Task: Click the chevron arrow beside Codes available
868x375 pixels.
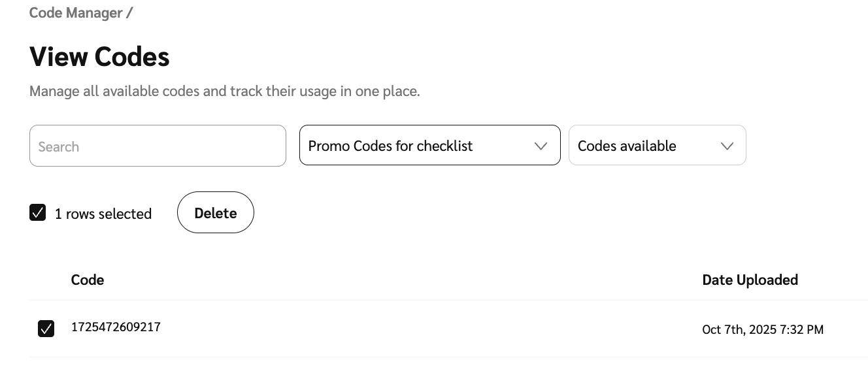Action: click(x=727, y=146)
